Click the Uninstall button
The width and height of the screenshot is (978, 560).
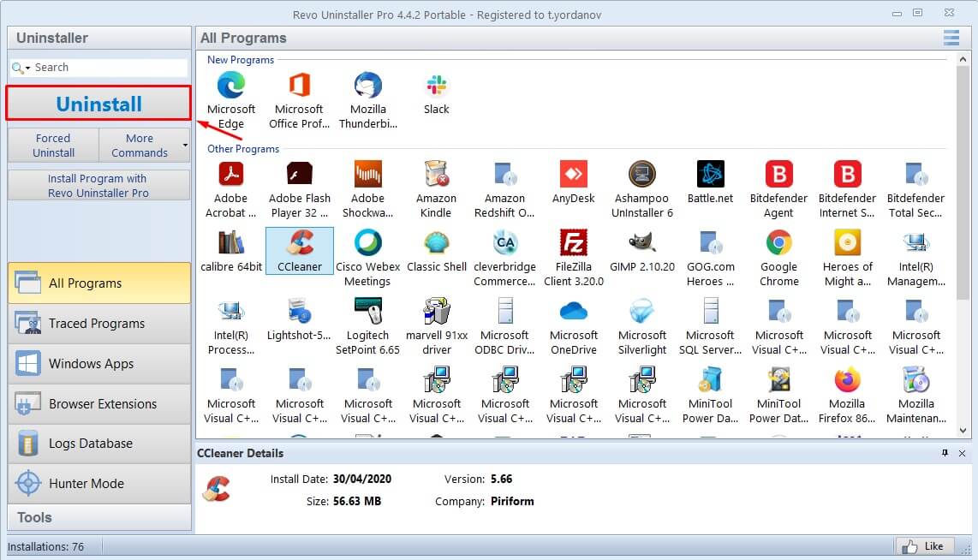tap(98, 104)
